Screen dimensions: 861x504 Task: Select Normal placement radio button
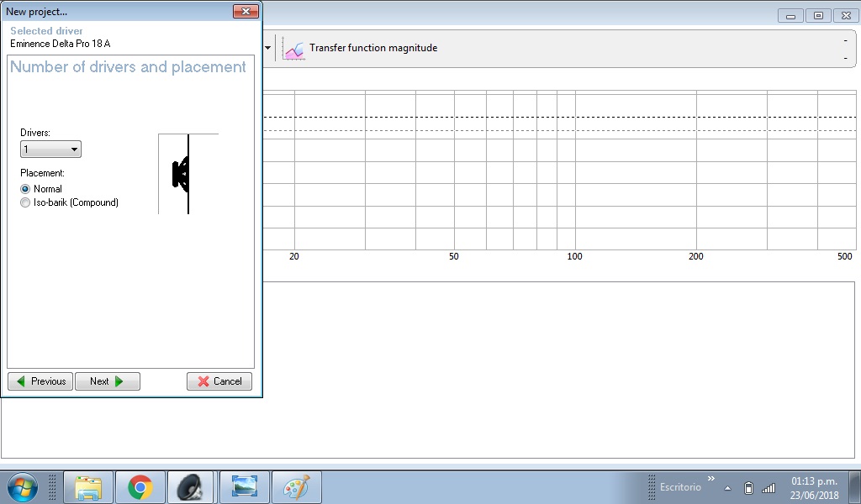point(24,189)
